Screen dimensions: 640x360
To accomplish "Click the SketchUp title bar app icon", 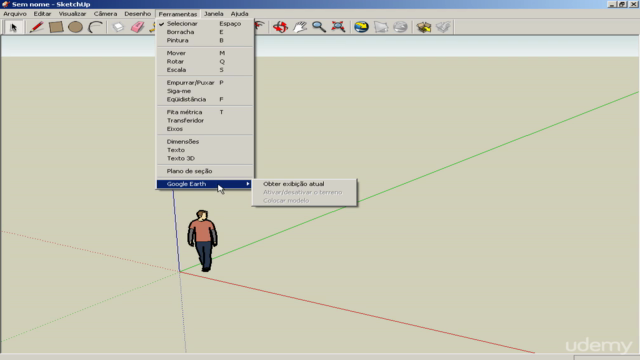I will pyautogui.click(x=5, y=4).
